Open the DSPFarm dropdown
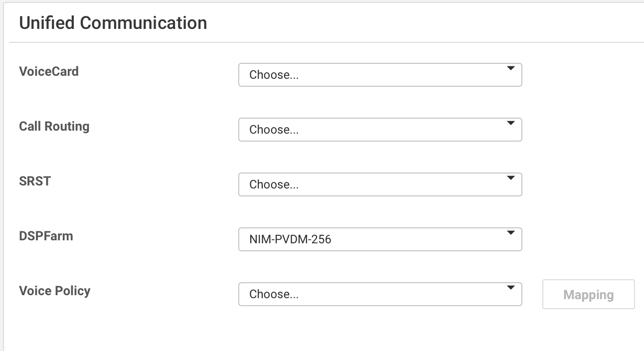This screenshot has width=644, height=351. pyautogui.click(x=380, y=239)
